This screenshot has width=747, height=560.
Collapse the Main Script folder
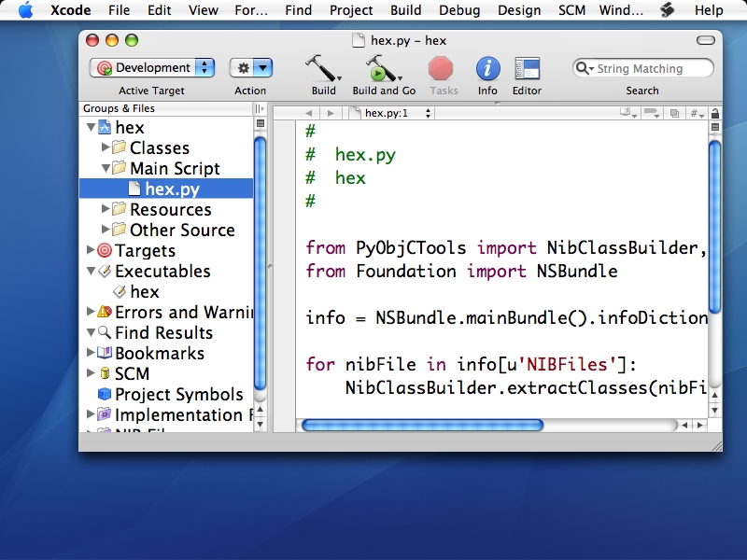(x=106, y=168)
